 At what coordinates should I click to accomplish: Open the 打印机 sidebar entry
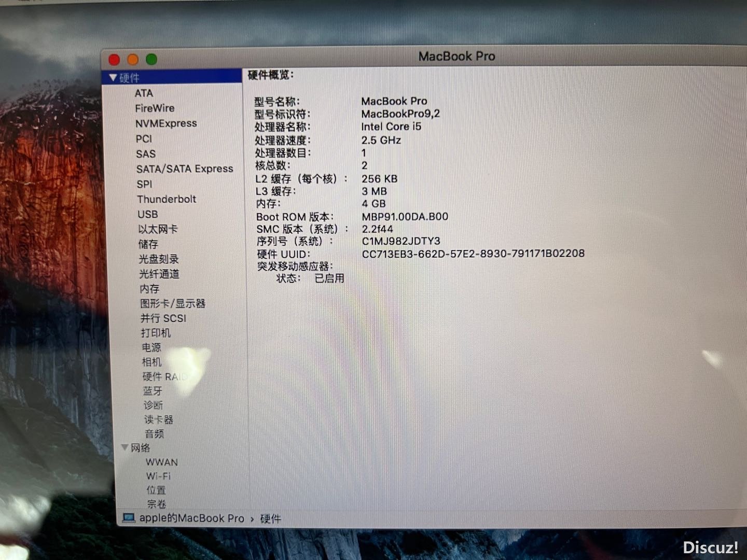point(156,333)
